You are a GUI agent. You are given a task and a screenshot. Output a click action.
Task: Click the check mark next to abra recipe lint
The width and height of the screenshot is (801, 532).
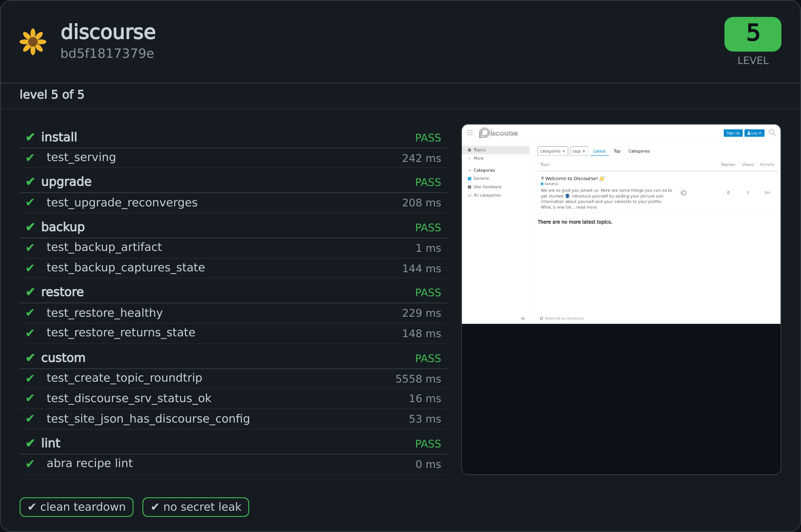pyautogui.click(x=30, y=463)
